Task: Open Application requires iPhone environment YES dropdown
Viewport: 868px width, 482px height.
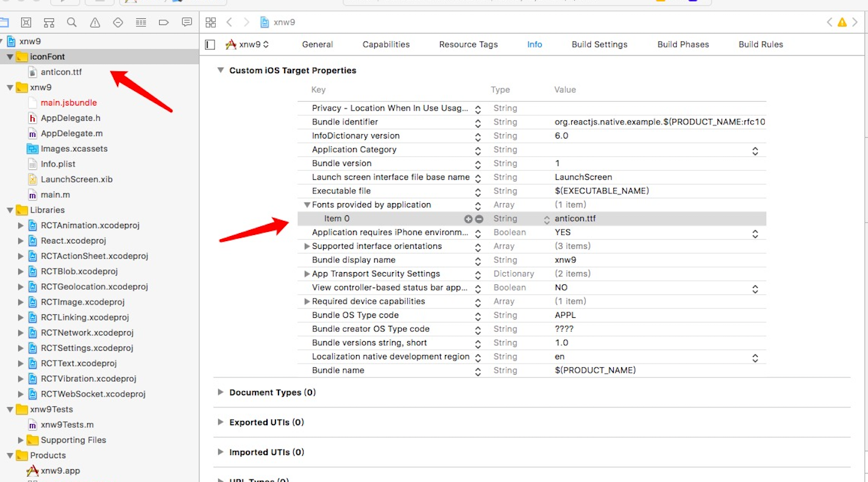Action: [755, 233]
